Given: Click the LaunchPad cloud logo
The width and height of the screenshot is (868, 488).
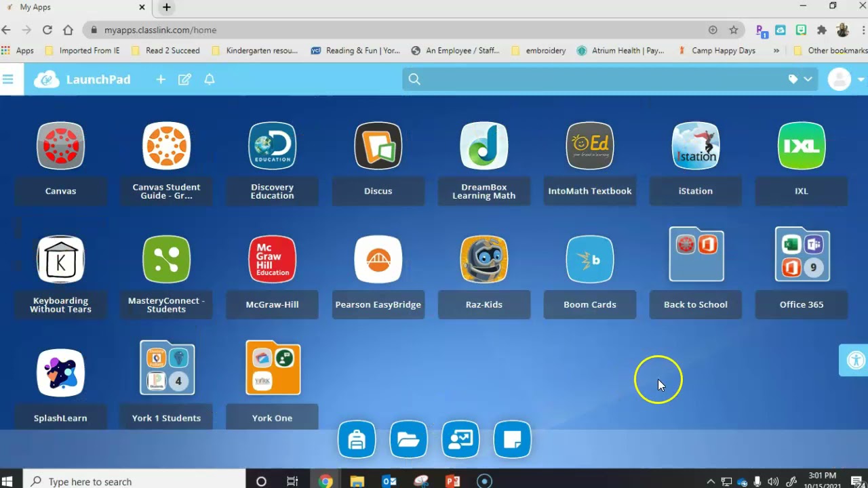Looking at the screenshot, I should tap(47, 79).
